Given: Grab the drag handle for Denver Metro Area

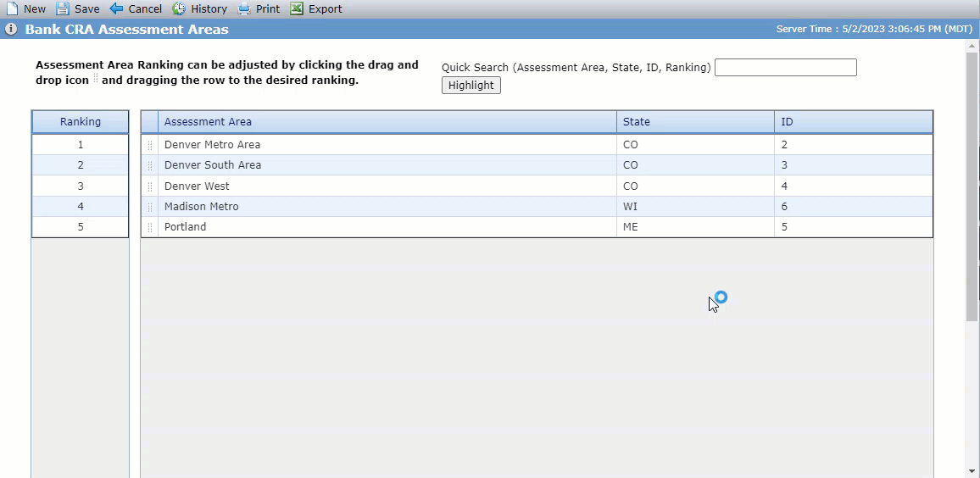Looking at the screenshot, I should click(149, 145).
